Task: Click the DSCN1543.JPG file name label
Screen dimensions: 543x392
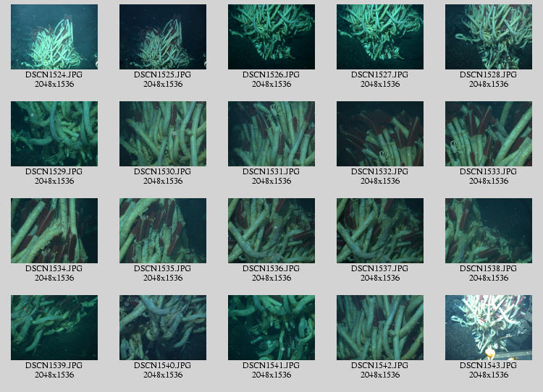Action: (x=488, y=365)
